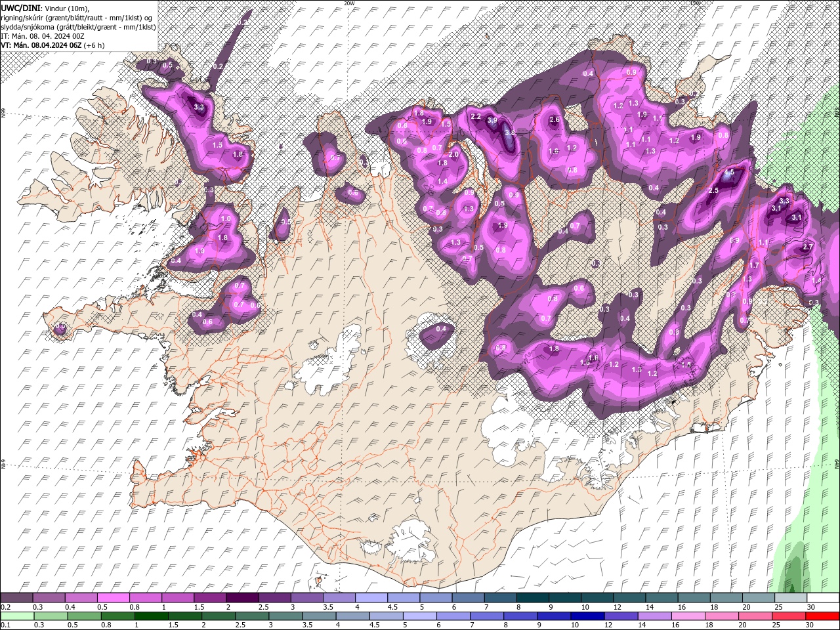The height and width of the screenshot is (630, 840).
Task: Select the lower scale swatch starting at 20
Action: pyautogui.click(x=755, y=616)
